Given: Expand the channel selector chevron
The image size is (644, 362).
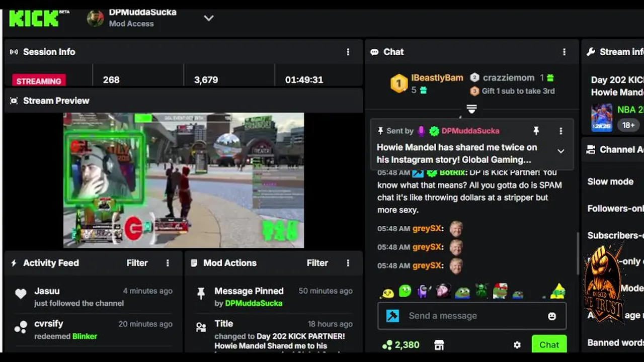Looking at the screenshot, I should [x=209, y=18].
